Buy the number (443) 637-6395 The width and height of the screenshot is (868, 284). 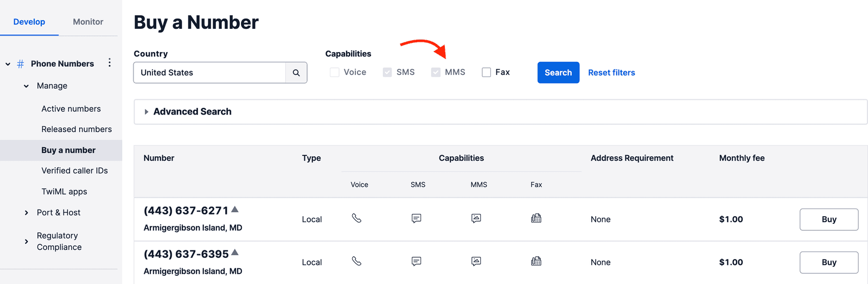[x=828, y=262]
